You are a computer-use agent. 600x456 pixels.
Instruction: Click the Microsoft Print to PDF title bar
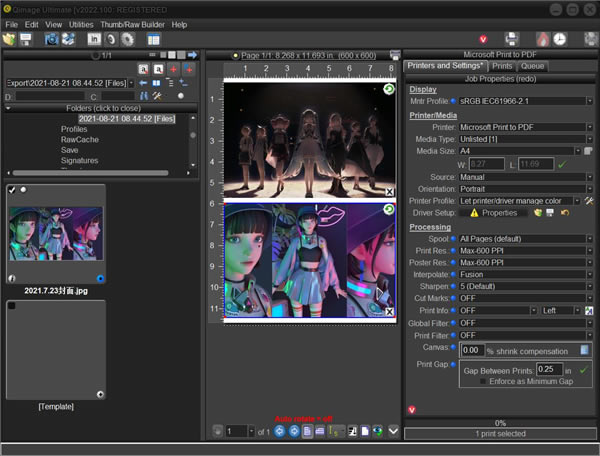500,55
